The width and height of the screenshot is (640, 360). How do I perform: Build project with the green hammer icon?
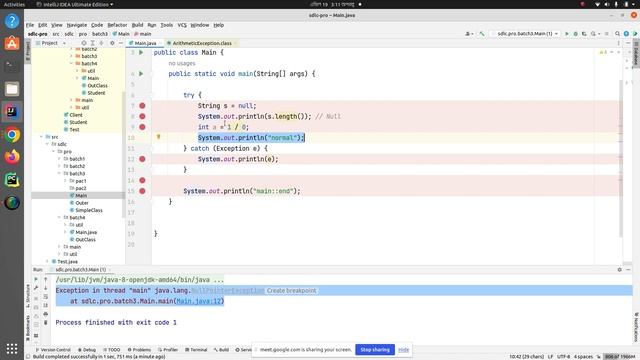click(482, 34)
